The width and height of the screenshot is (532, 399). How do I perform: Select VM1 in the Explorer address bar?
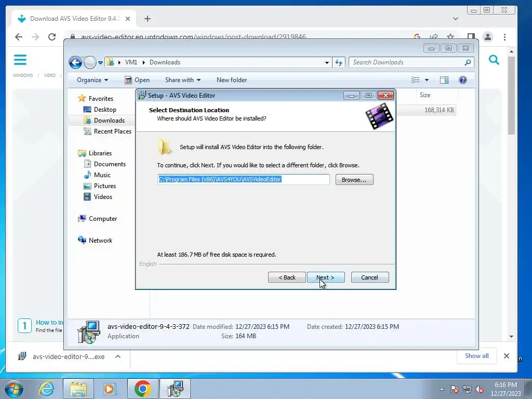click(131, 62)
